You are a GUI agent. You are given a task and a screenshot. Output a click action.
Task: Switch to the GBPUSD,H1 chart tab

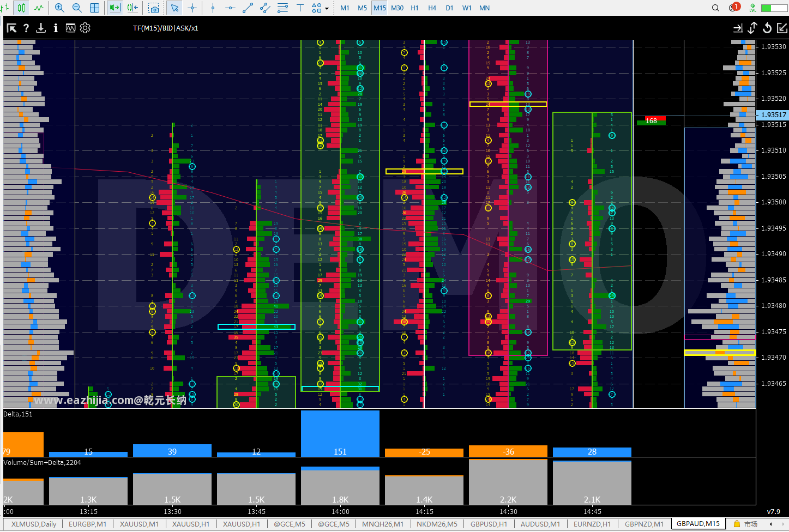click(x=489, y=524)
